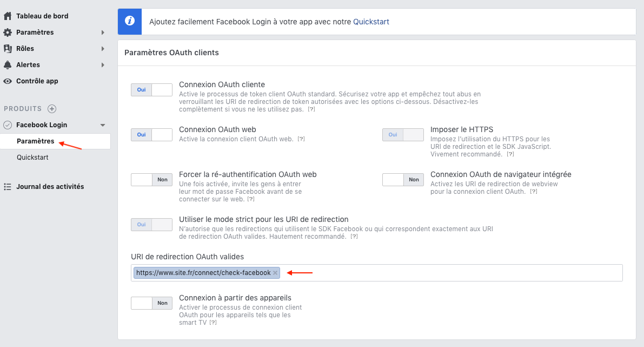Open help [?] for Connexion OAuth web
644x347 pixels.
click(302, 139)
